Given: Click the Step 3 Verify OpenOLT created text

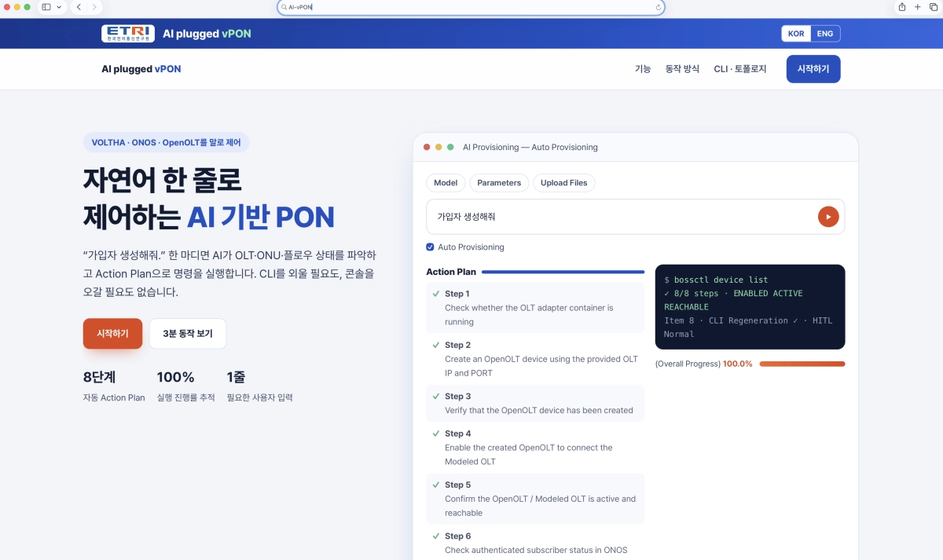Looking at the screenshot, I should coord(539,410).
